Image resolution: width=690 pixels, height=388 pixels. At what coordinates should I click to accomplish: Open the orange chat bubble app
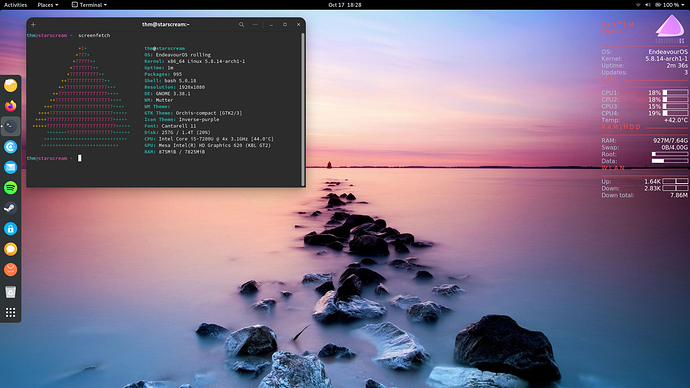point(11,249)
